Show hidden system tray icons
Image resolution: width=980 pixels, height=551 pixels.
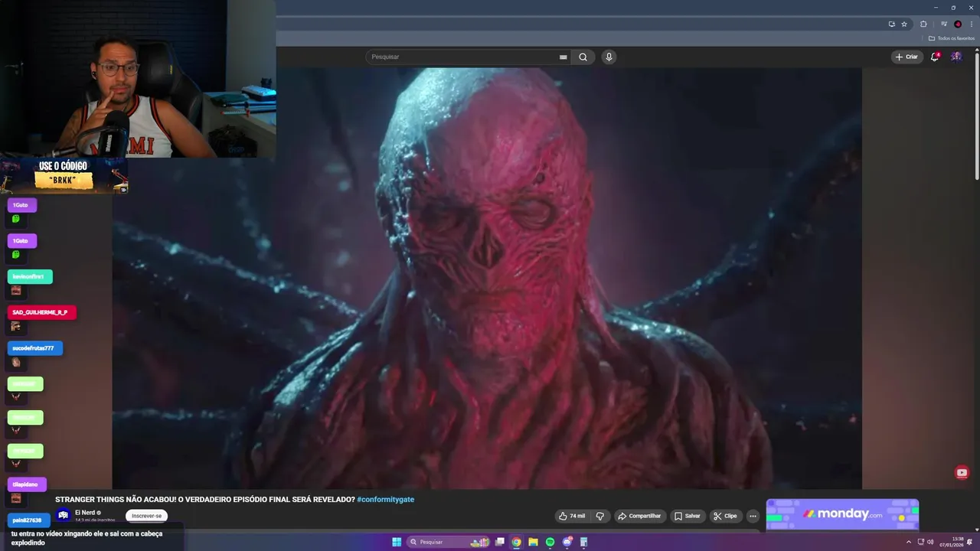pos(909,542)
